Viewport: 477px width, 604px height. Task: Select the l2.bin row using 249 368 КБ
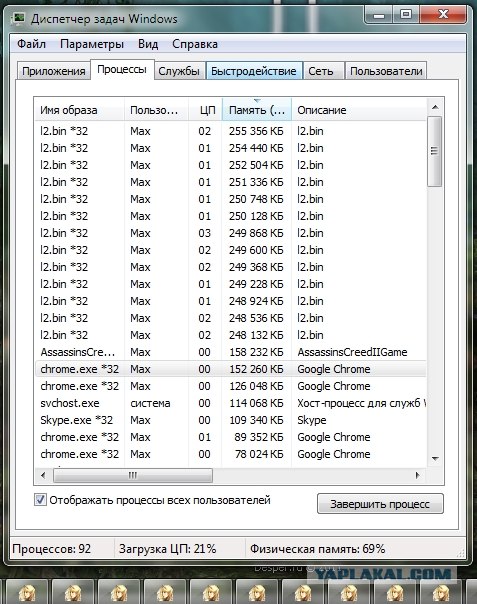click(230, 267)
